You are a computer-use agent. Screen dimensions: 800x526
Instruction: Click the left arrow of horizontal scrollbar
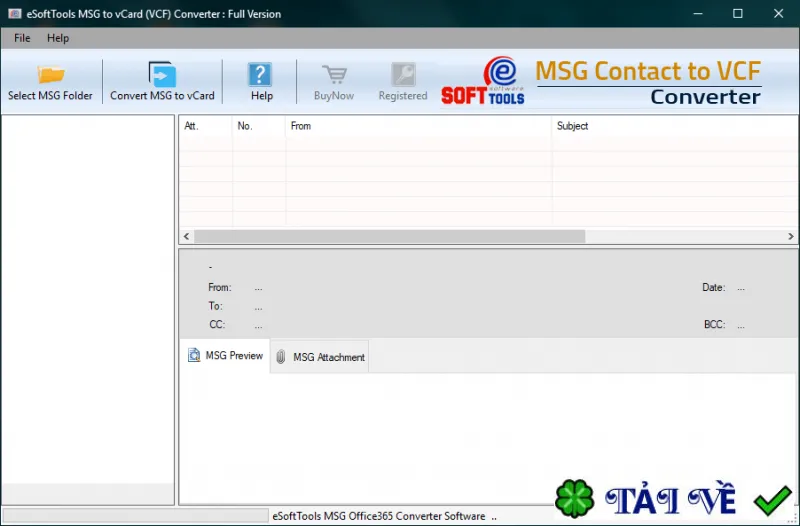[x=187, y=236]
